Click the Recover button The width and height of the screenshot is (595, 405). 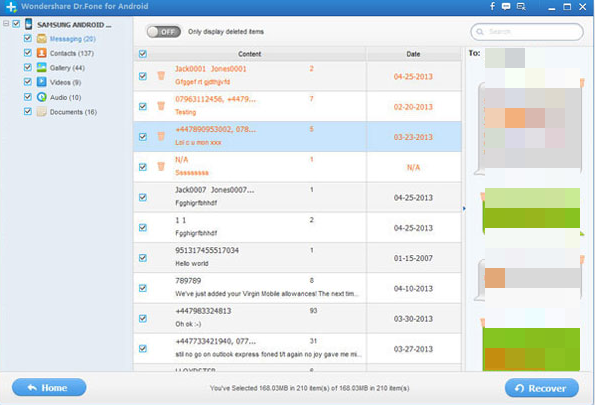pyautogui.click(x=541, y=388)
